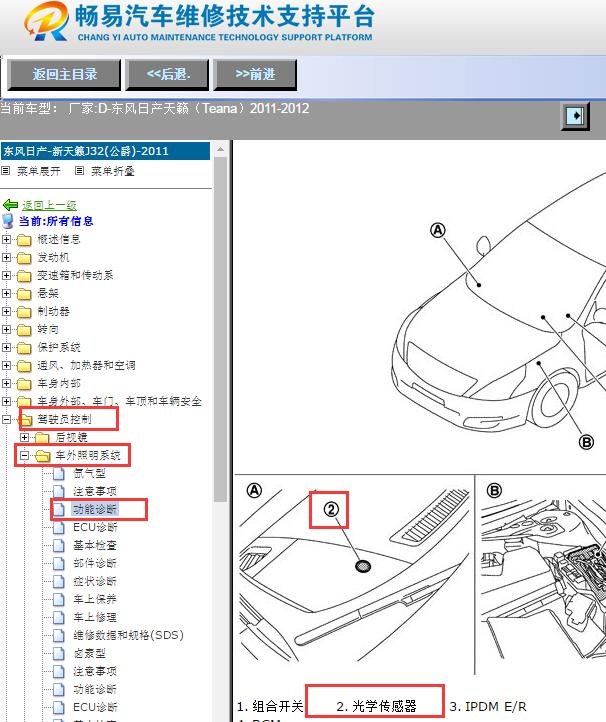
Task: Click the open folder icon for 车外照明系统
Action: tap(42, 455)
